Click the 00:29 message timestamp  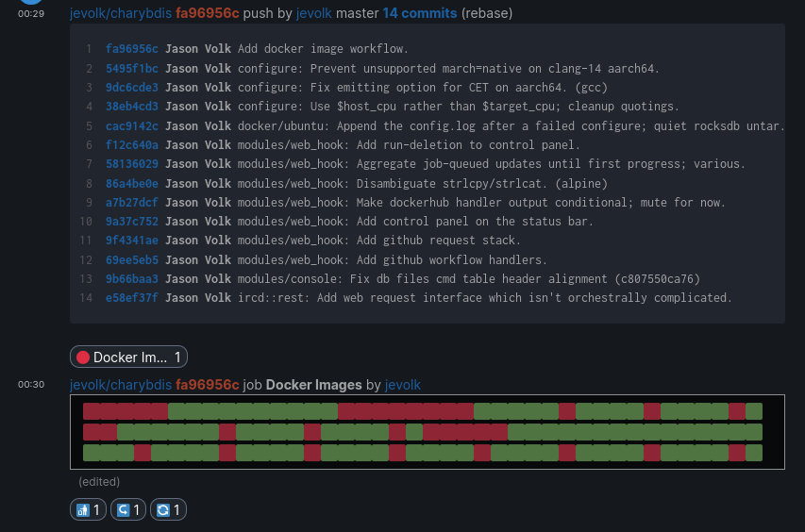pyautogui.click(x=31, y=13)
